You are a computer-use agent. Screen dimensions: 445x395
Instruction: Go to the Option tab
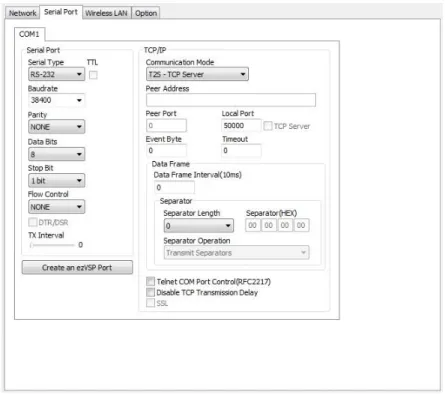(x=146, y=13)
